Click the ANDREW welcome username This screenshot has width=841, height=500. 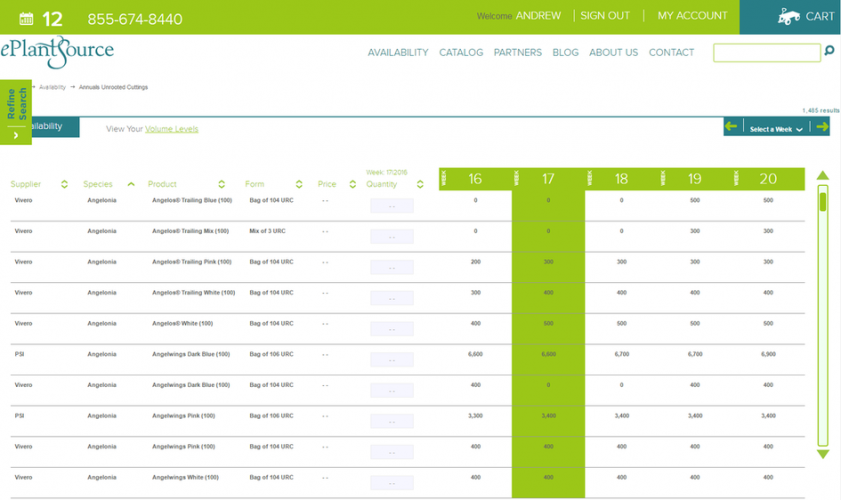(538, 16)
